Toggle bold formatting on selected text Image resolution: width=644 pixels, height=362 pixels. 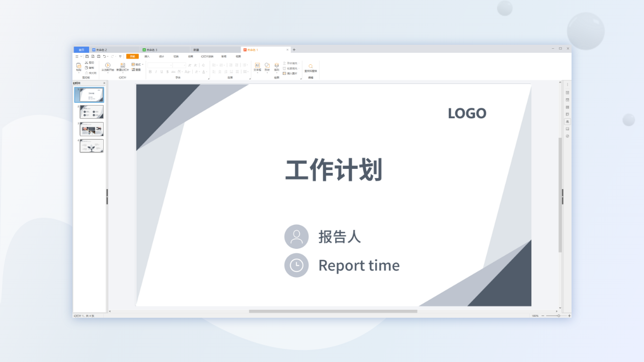point(149,71)
